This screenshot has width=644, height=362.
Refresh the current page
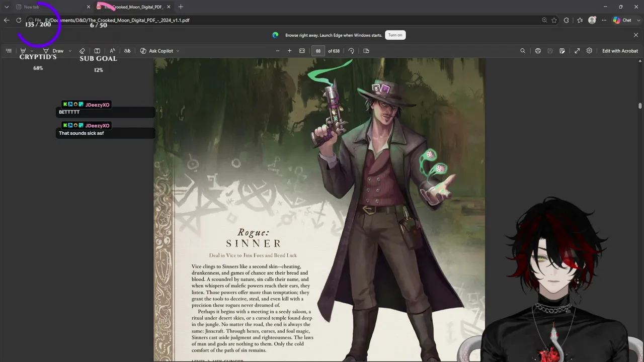(x=19, y=20)
